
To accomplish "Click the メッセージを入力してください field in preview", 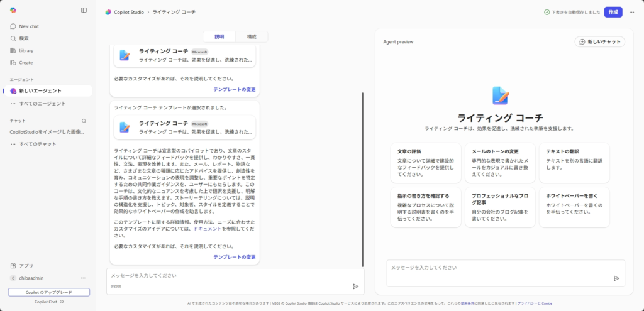I will coord(497,268).
